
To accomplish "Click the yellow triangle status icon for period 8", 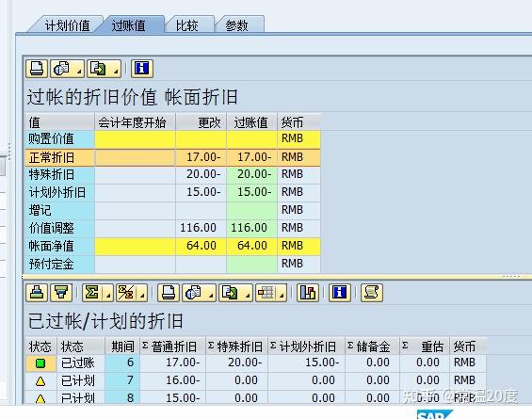I will point(40,398).
